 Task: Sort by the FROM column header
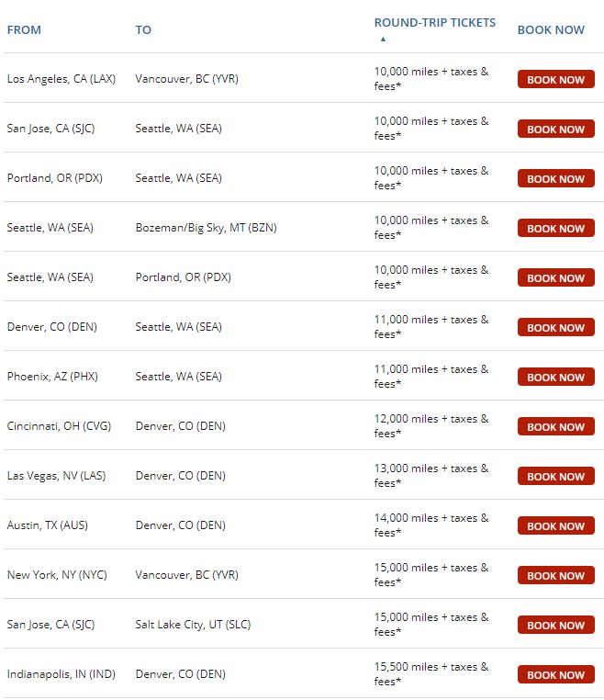[24, 29]
